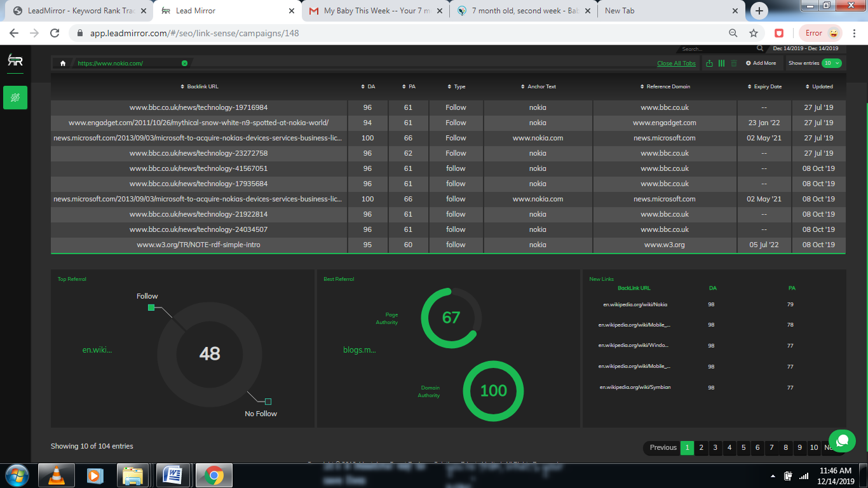The image size is (868, 488).
Task: Open new link en.wikipedia.org/wiki/Windo...
Action: 634,346
